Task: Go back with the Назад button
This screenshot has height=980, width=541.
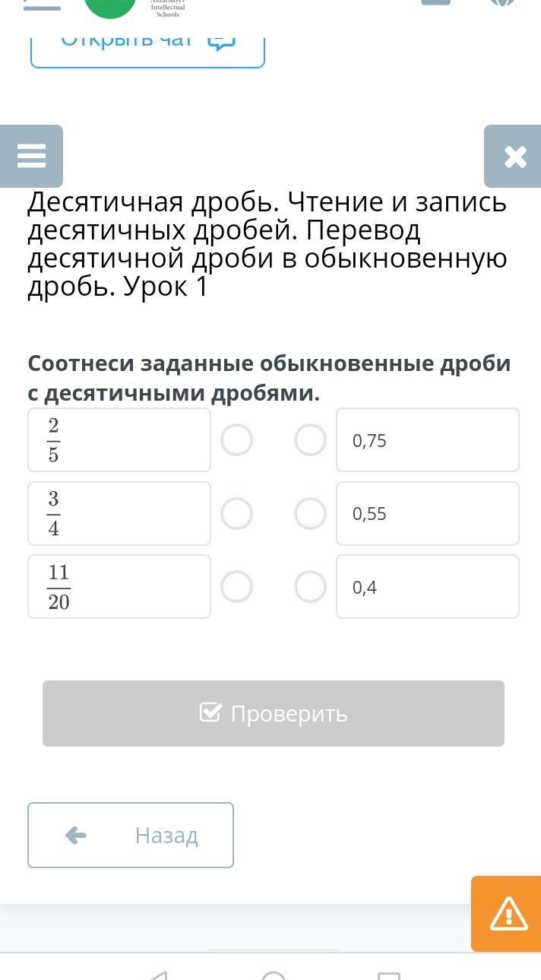Action: (131, 835)
